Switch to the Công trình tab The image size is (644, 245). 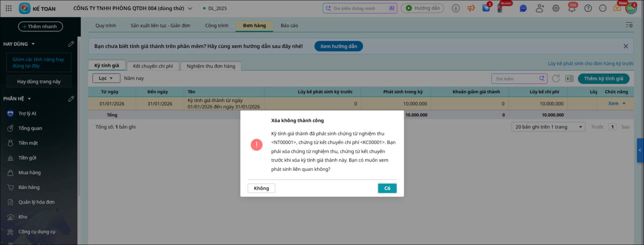tap(217, 25)
